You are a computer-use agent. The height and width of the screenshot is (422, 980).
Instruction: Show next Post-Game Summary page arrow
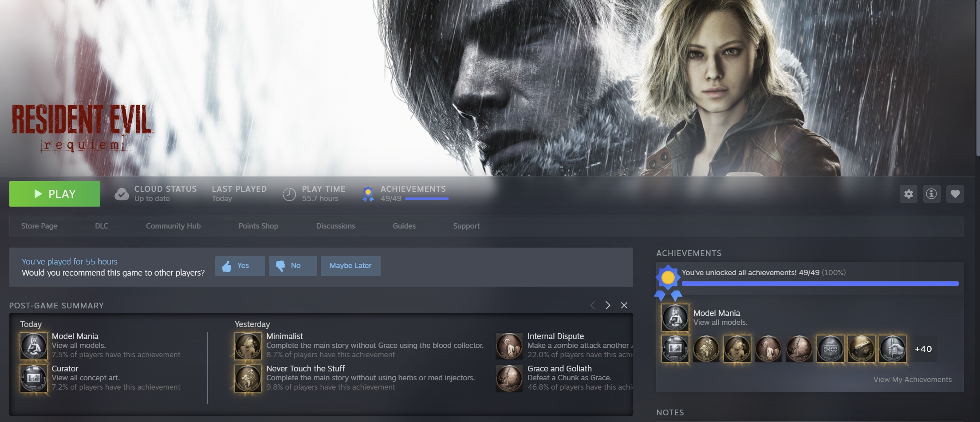point(608,305)
